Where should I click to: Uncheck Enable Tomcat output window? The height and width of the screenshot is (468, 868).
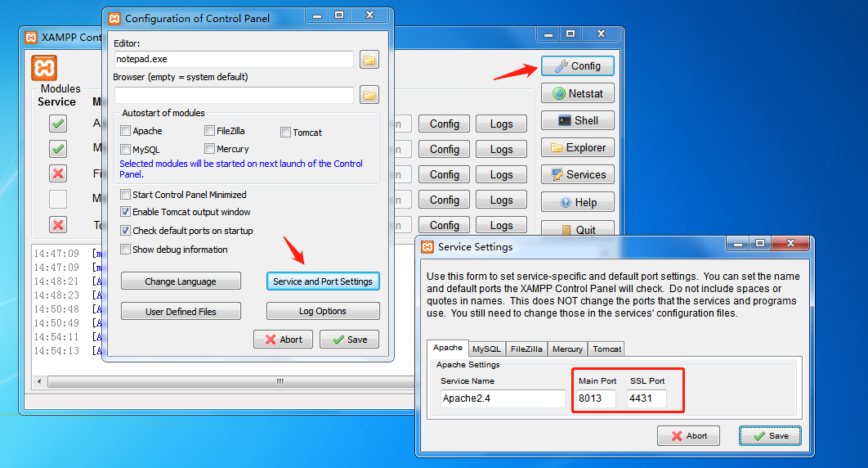click(x=126, y=212)
